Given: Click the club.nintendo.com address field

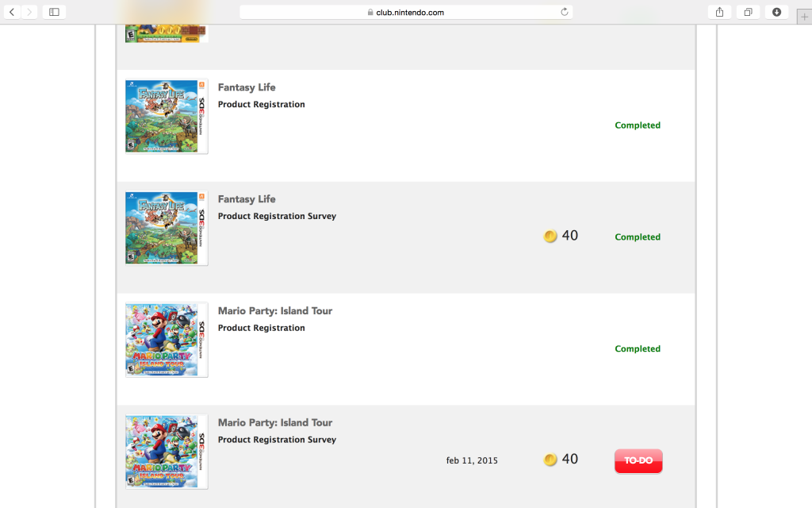Looking at the screenshot, I should pyautogui.click(x=405, y=12).
